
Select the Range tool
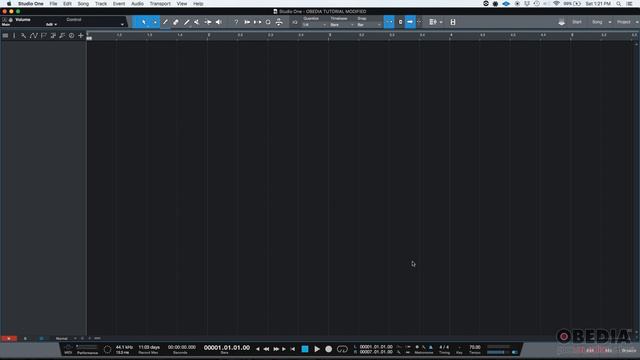click(x=154, y=22)
